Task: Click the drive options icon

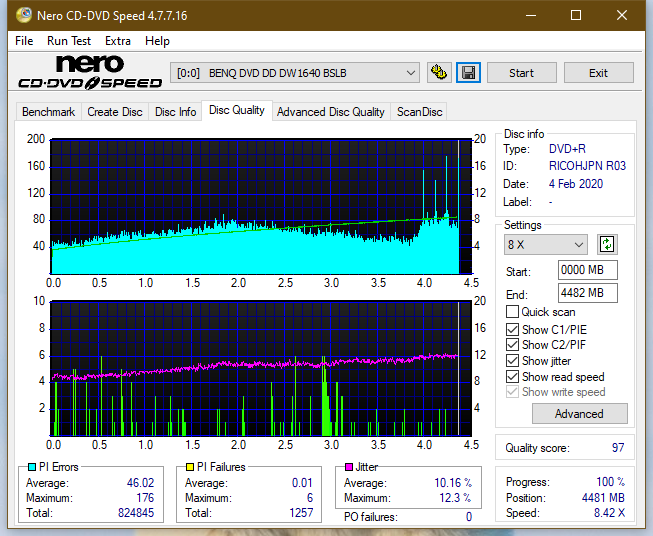Action: pos(439,73)
